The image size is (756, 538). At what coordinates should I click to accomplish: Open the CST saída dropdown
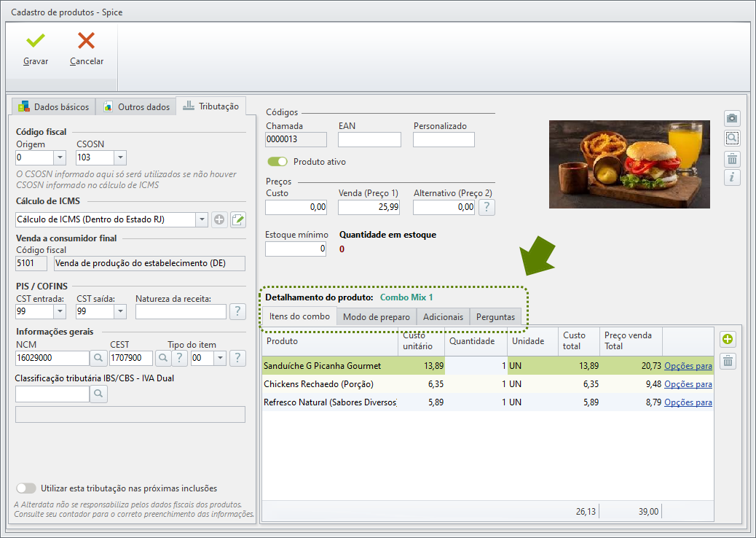coord(120,312)
